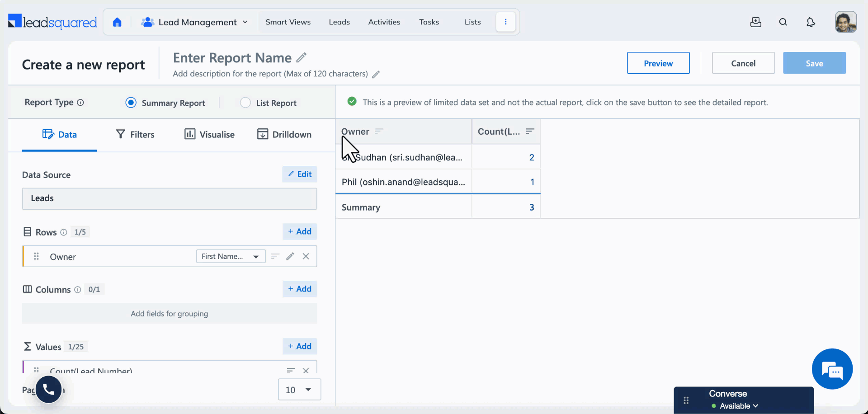Open the floating phone call icon
The height and width of the screenshot is (414, 868).
tap(48, 389)
